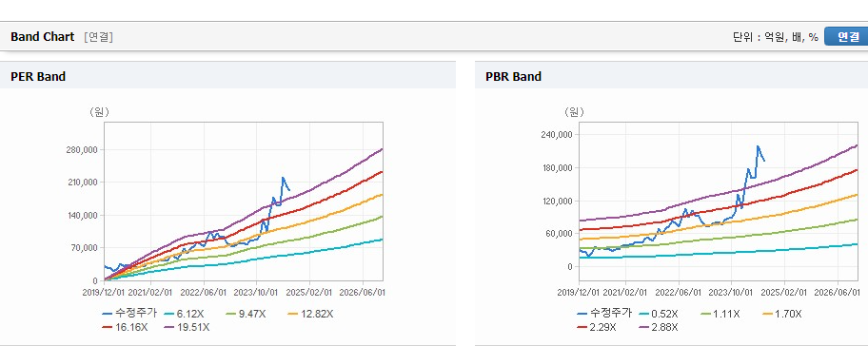Click the 120,000 y-axis label in PBR chart
The image size is (868, 346).
click(557, 201)
